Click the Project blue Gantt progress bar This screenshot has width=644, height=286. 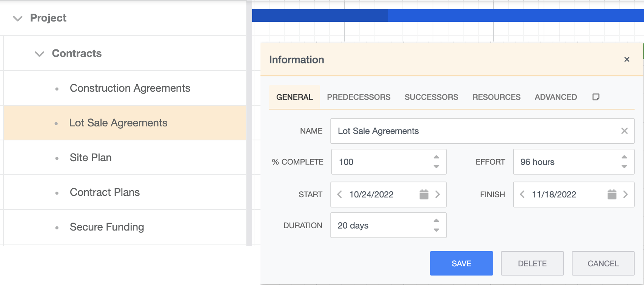pos(448,15)
